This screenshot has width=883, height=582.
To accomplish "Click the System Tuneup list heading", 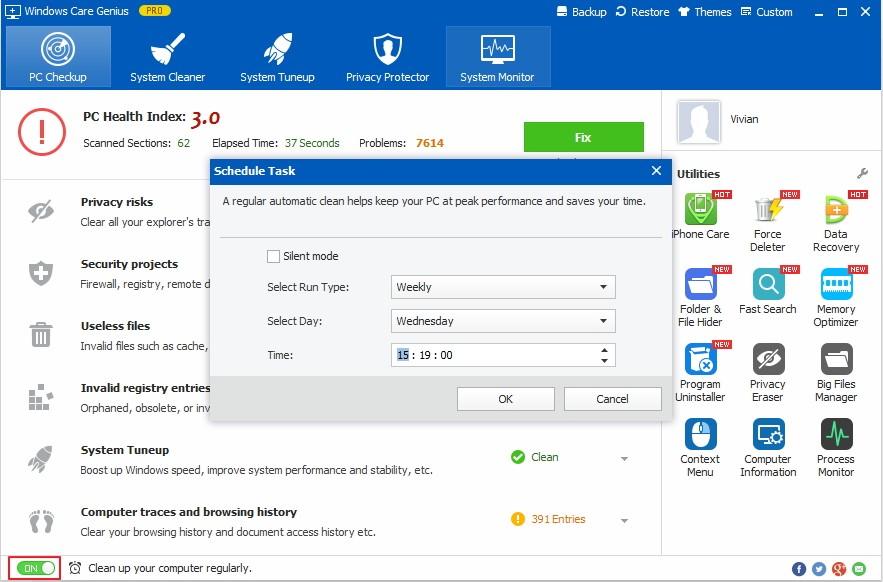I will [x=125, y=450].
